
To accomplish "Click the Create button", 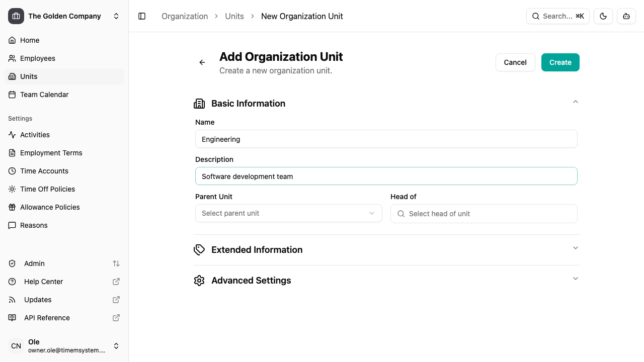I will [x=560, y=62].
